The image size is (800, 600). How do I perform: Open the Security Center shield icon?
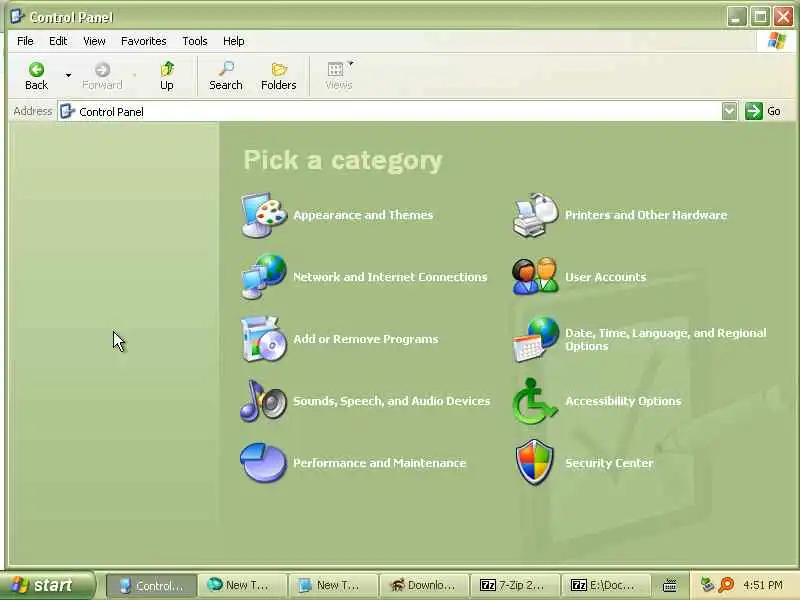pyautogui.click(x=535, y=463)
